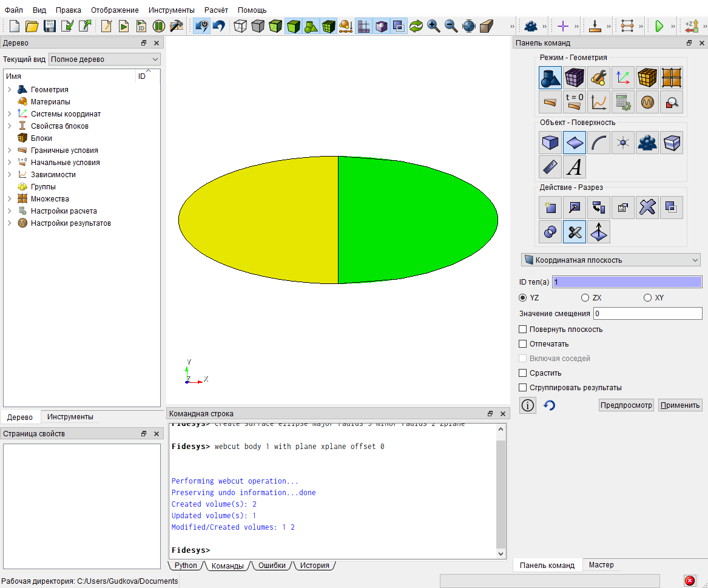
Task: Choose the boolean intersect circles action icon
Action: (550, 232)
